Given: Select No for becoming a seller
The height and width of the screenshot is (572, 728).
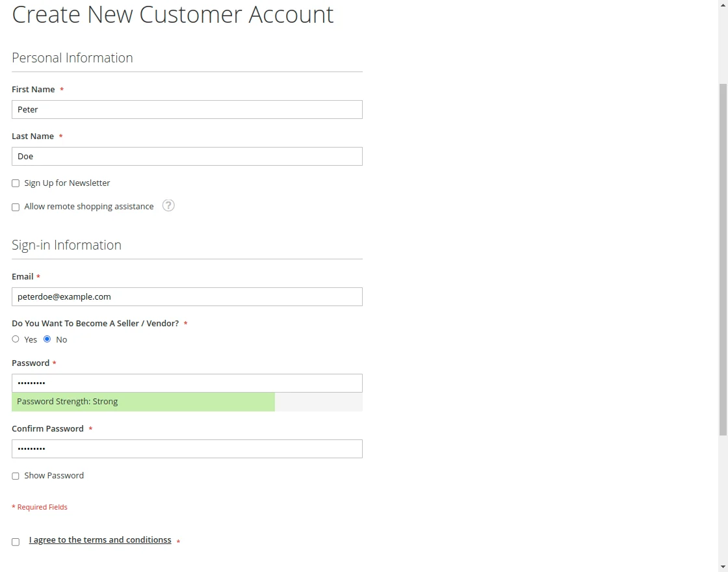Looking at the screenshot, I should coord(47,339).
